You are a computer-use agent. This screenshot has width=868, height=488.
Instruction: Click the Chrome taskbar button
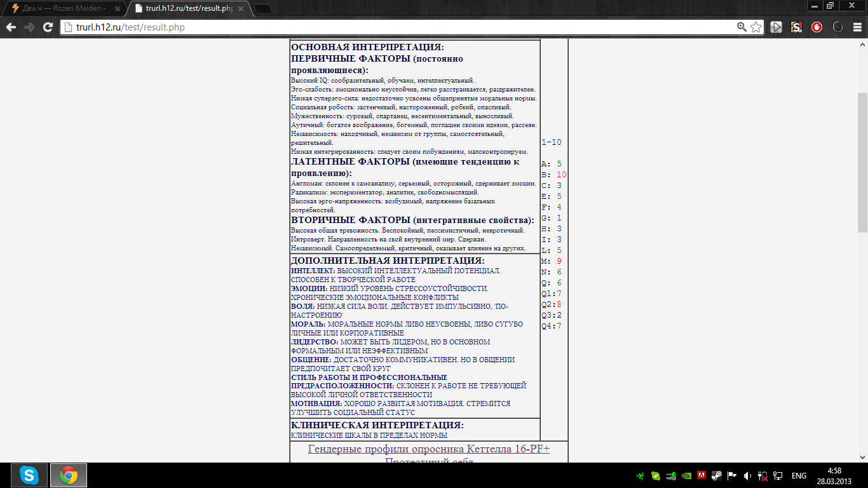[69, 475]
